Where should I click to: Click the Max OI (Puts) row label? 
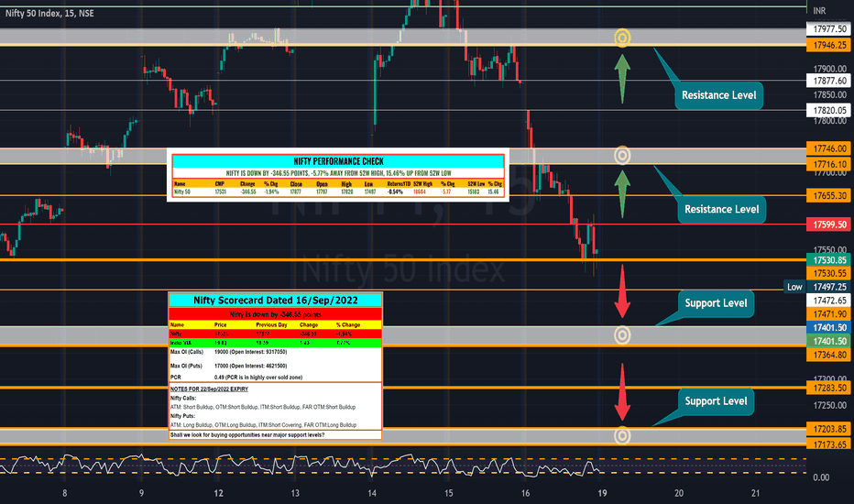pyautogui.click(x=186, y=367)
